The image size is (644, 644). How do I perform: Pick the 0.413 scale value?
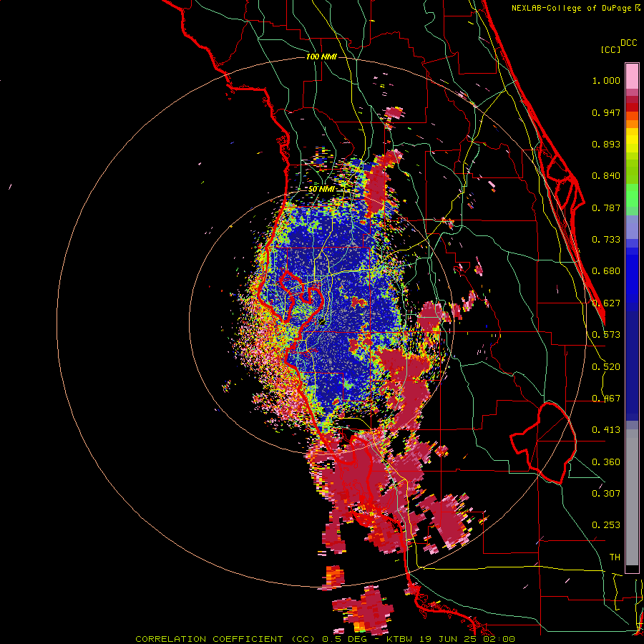[606, 430]
